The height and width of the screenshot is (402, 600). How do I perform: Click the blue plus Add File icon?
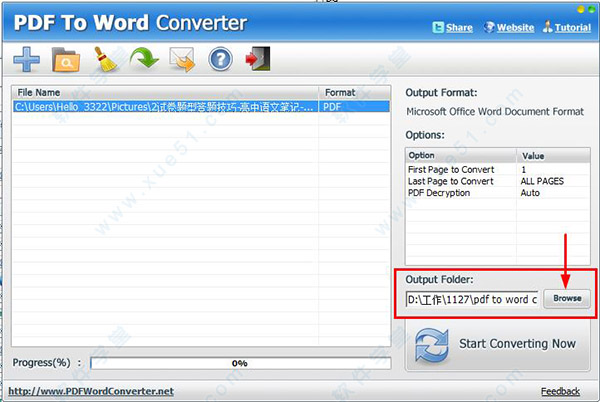pyautogui.click(x=27, y=61)
